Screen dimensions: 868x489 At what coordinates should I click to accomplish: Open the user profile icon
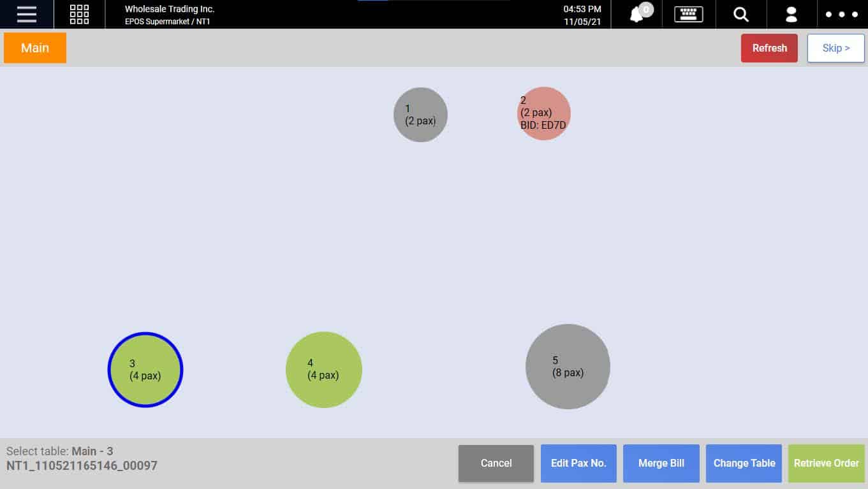click(791, 14)
